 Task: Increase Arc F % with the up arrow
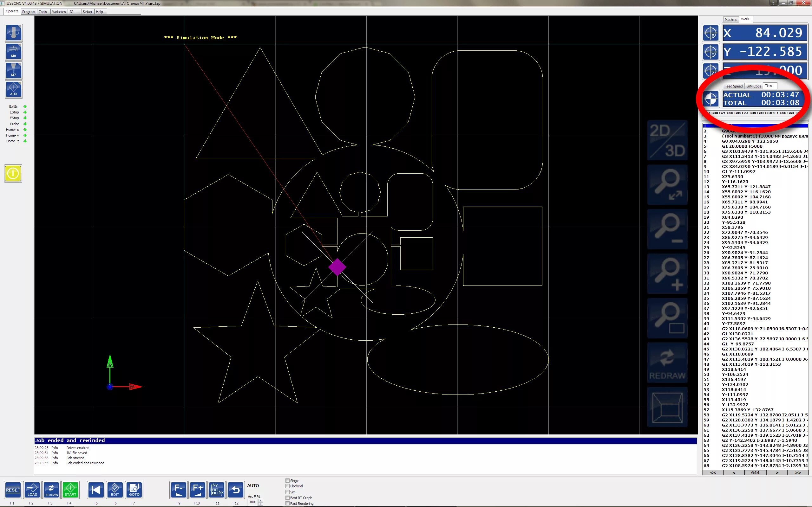tap(260, 500)
